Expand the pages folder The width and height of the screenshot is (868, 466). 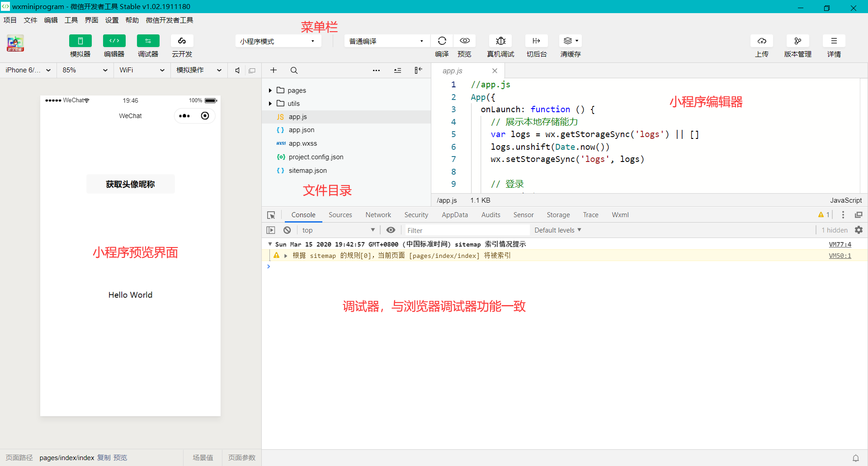point(270,90)
